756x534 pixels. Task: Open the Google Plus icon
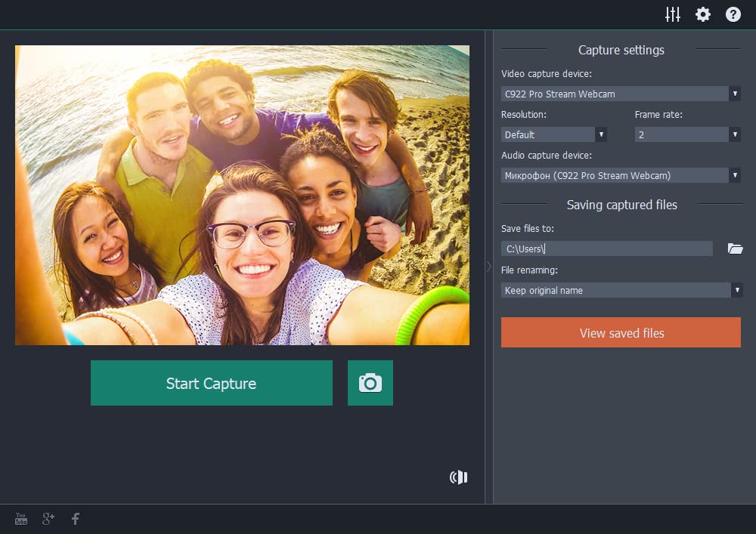point(48,518)
